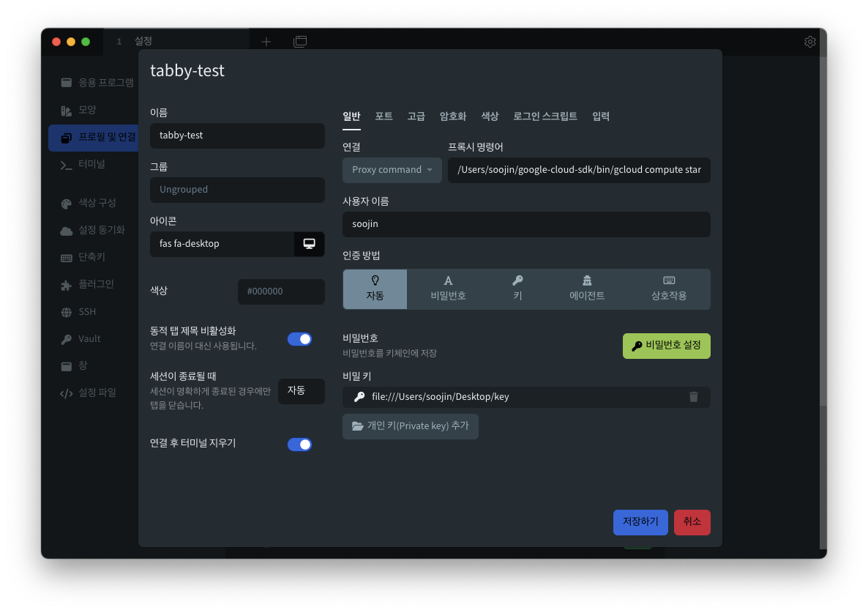The width and height of the screenshot is (868, 613).
Task: Switch to the 고급 tab
Action: point(416,116)
